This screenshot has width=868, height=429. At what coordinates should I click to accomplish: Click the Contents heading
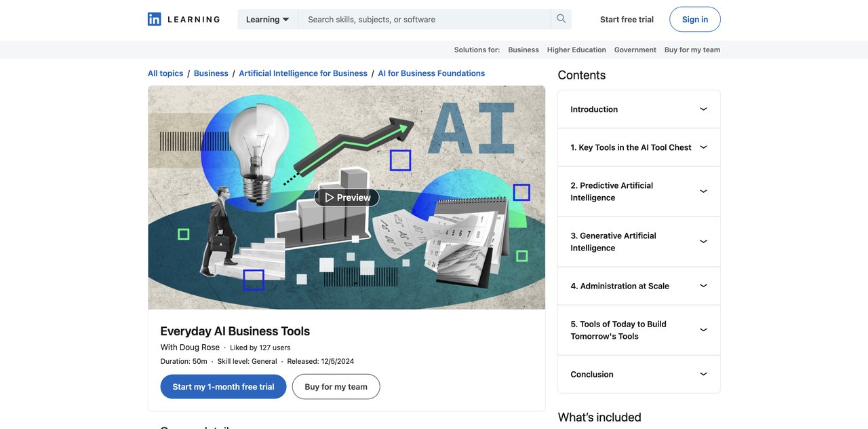(582, 75)
